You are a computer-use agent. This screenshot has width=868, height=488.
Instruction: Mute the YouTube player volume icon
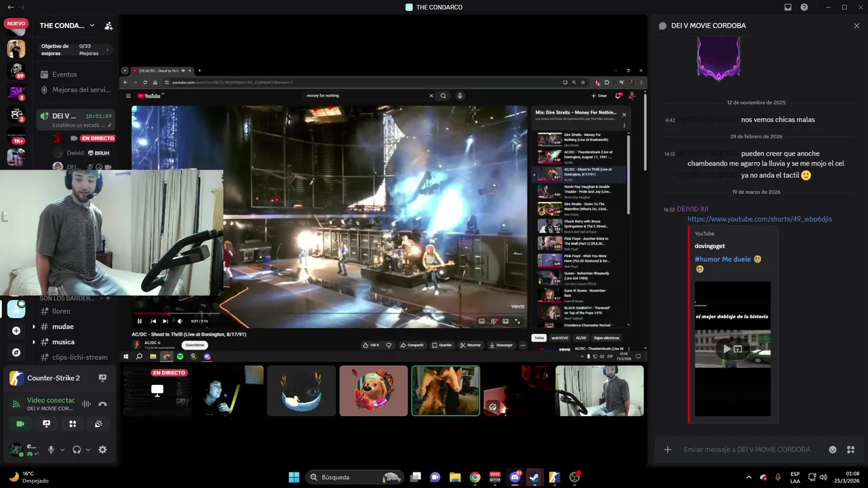[x=180, y=321]
